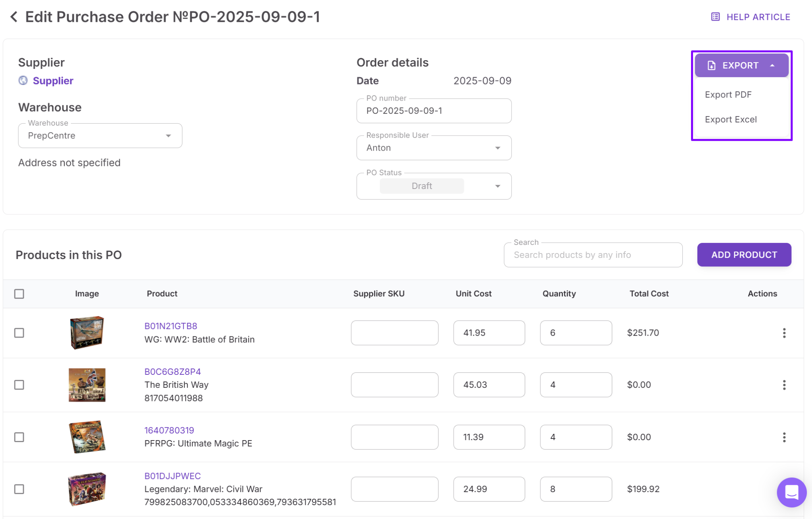Open actions menu for Legendary: Marvel: Civil War
Image resolution: width=812 pixels, height=519 pixels.
784,489
